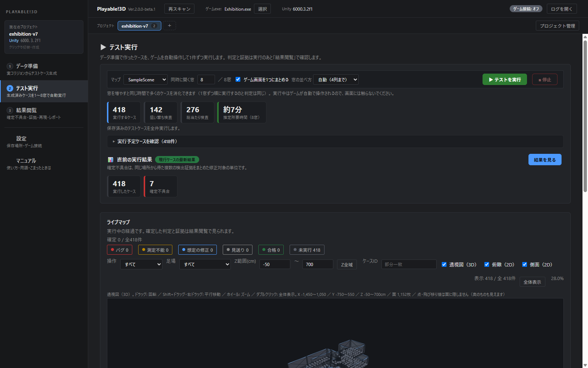
Task: Open the マップ dropdown showing SampleScene
Action: coord(146,79)
